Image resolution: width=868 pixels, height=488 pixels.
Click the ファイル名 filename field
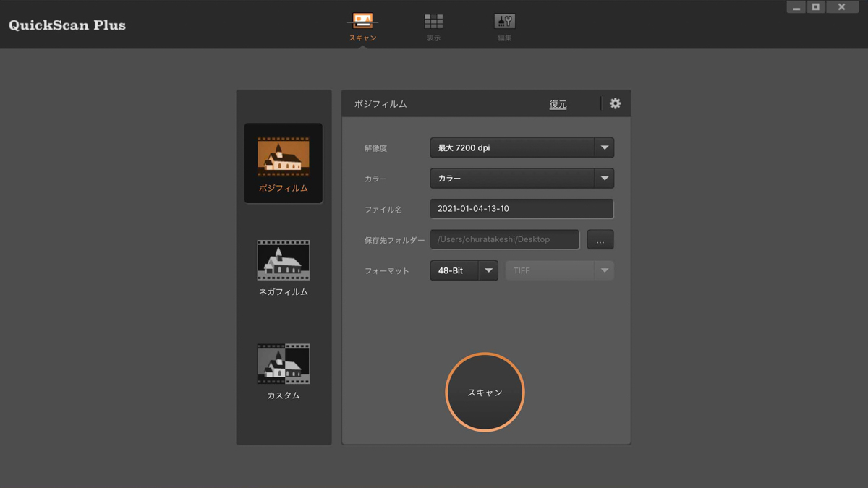(x=521, y=208)
